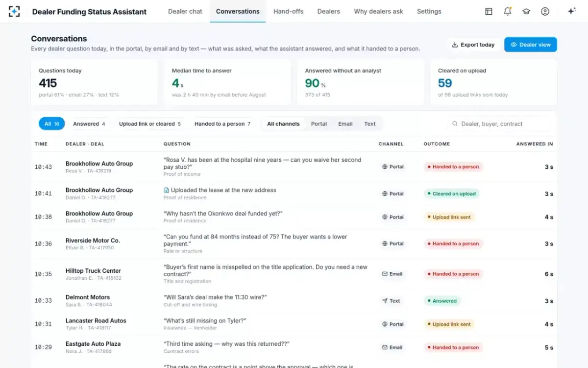This screenshot has width=588, height=368.
Task: Open the Eastgate Auto Plaza dealer name
Action: [x=93, y=344]
